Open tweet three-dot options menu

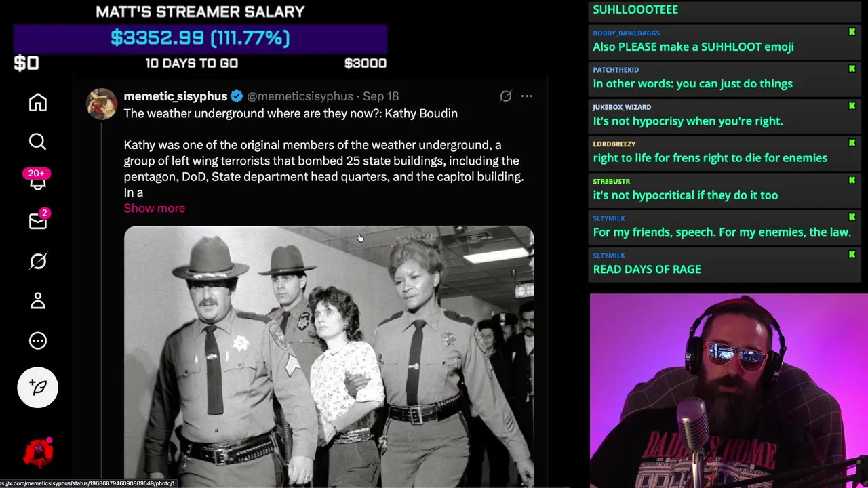click(527, 96)
